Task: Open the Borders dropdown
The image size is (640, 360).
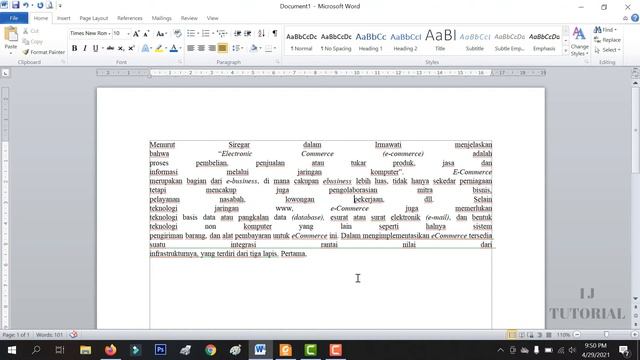Action: coord(275,48)
